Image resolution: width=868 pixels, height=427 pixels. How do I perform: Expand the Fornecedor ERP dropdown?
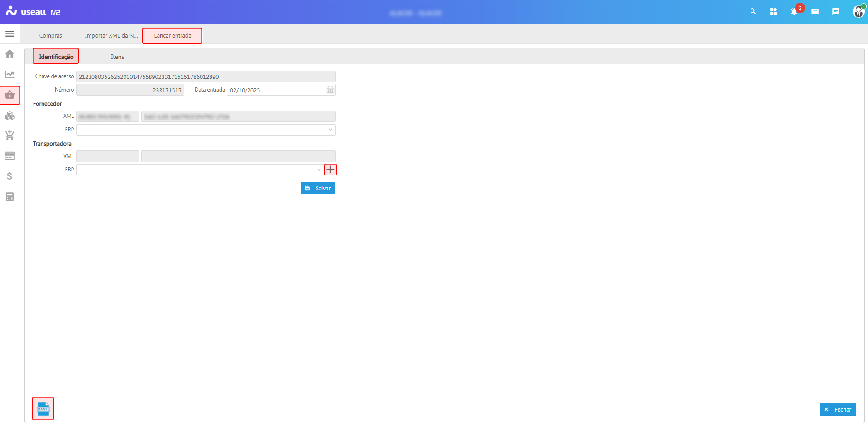click(x=331, y=130)
